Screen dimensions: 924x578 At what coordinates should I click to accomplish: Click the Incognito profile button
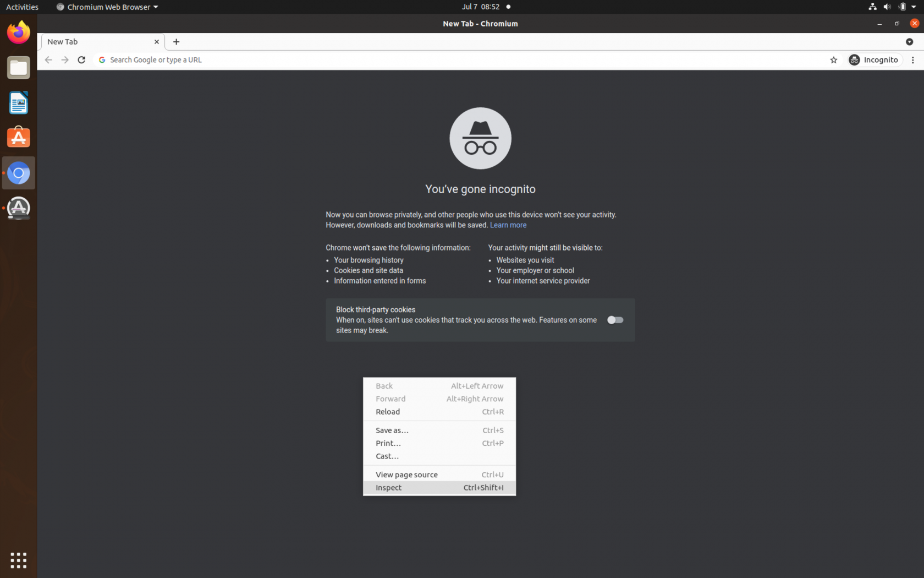pos(875,60)
